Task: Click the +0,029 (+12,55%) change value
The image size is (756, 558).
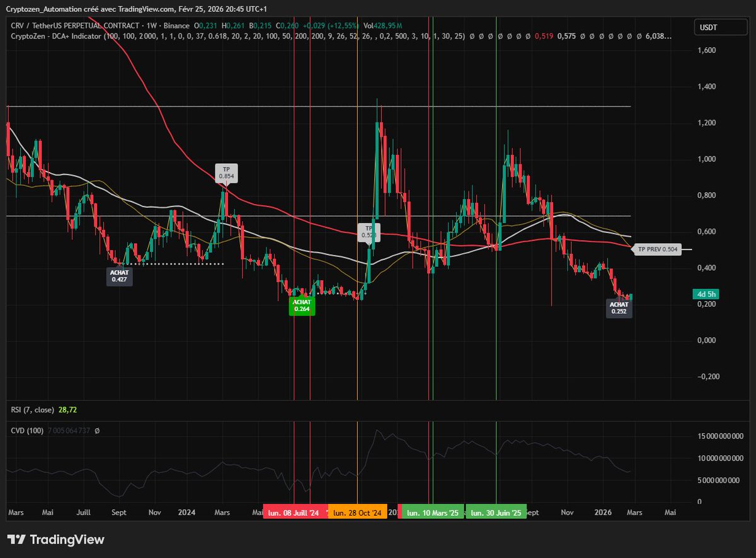Action: click(331, 25)
